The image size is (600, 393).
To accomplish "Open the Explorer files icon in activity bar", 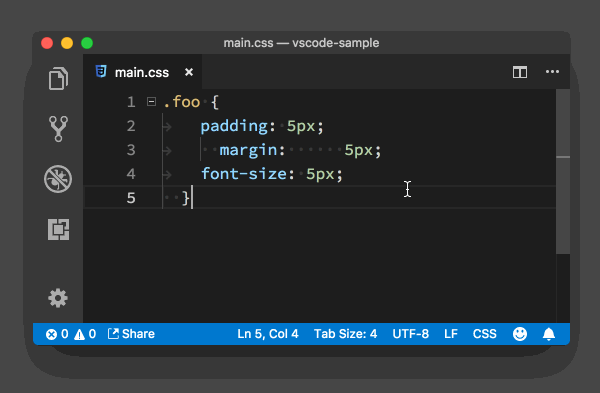I will 58,79.
